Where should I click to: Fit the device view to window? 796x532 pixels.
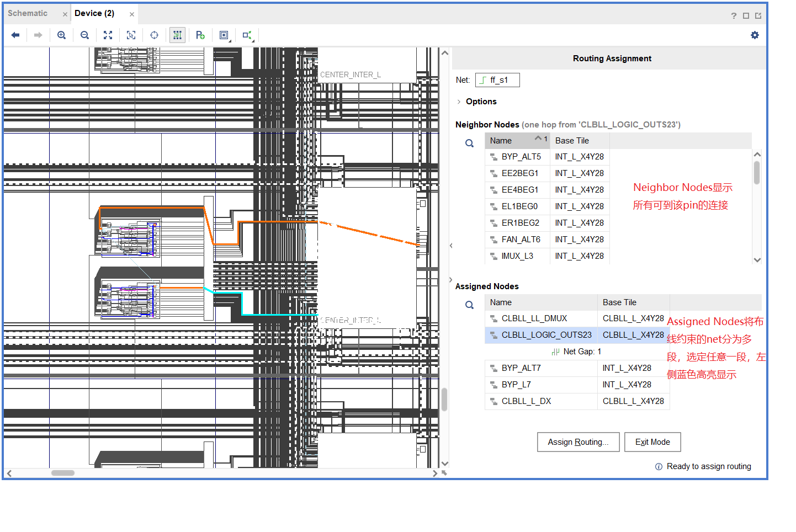point(108,35)
